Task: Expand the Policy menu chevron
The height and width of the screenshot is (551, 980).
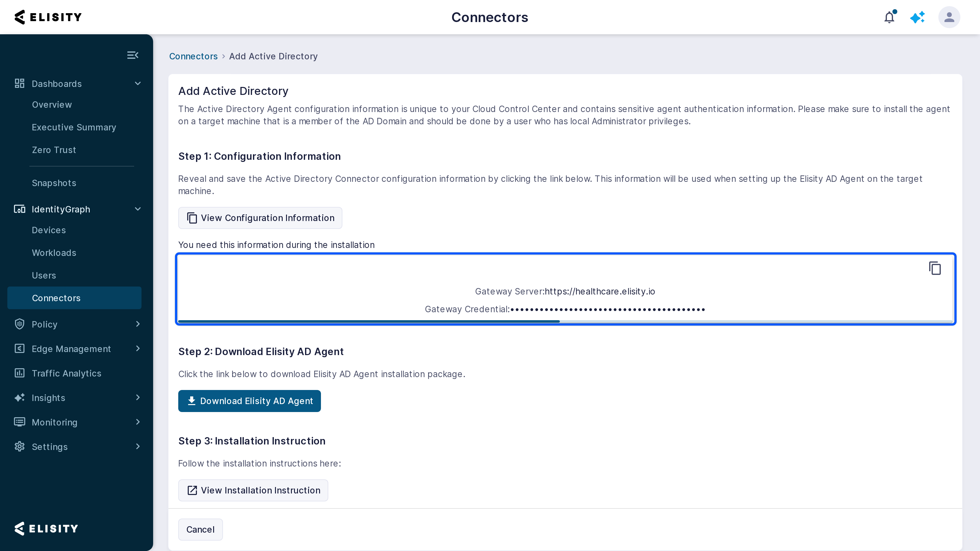Action: point(138,324)
